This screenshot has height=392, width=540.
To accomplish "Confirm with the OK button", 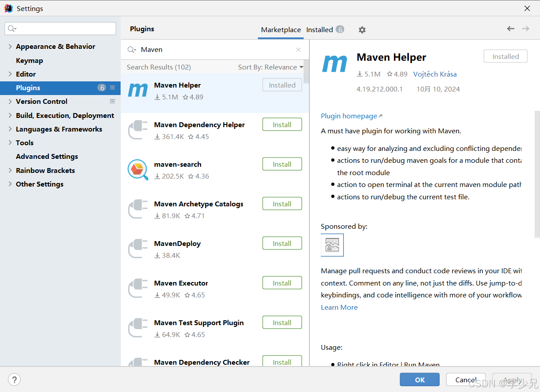I will coord(420,380).
